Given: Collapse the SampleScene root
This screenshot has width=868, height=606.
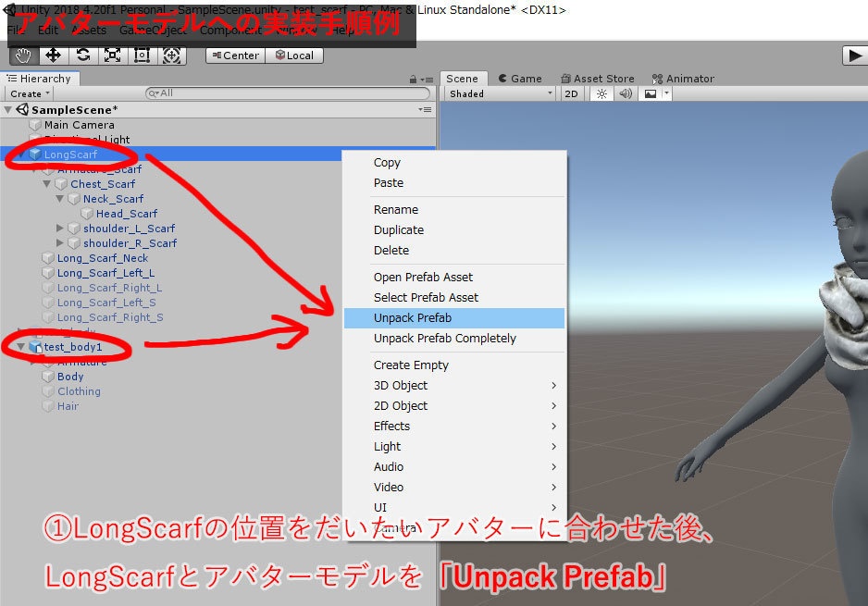Looking at the screenshot, I should coord(7,109).
